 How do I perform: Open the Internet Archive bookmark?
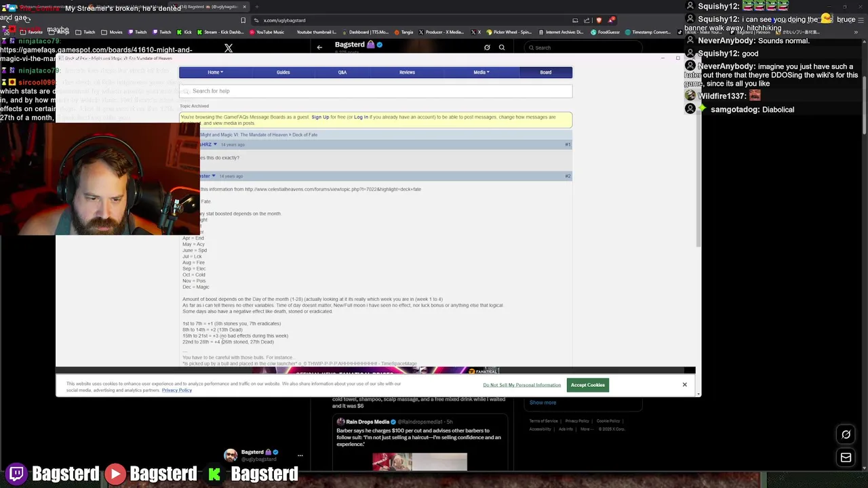[x=562, y=32]
